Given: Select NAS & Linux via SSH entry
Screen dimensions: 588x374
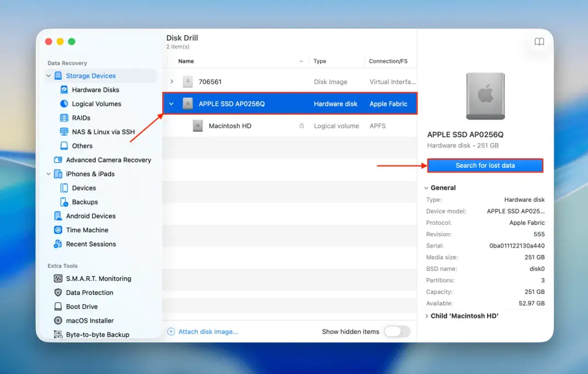Looking at the screenshot, I should [103, 132].
